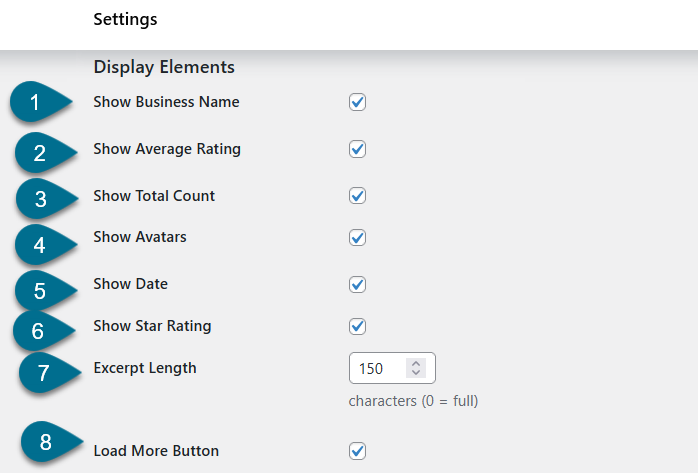Toggle the Show Total Count checkbox
The image size is (698, 473).
coord(357,196)
